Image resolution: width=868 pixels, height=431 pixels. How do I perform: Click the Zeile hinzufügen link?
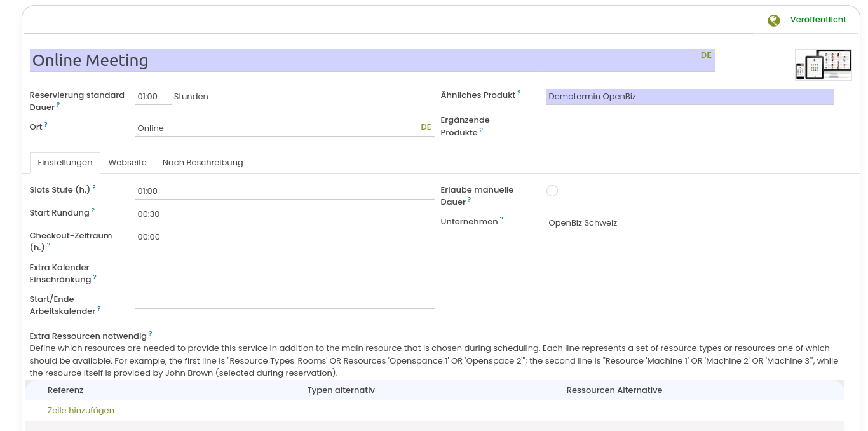(81, 411)
